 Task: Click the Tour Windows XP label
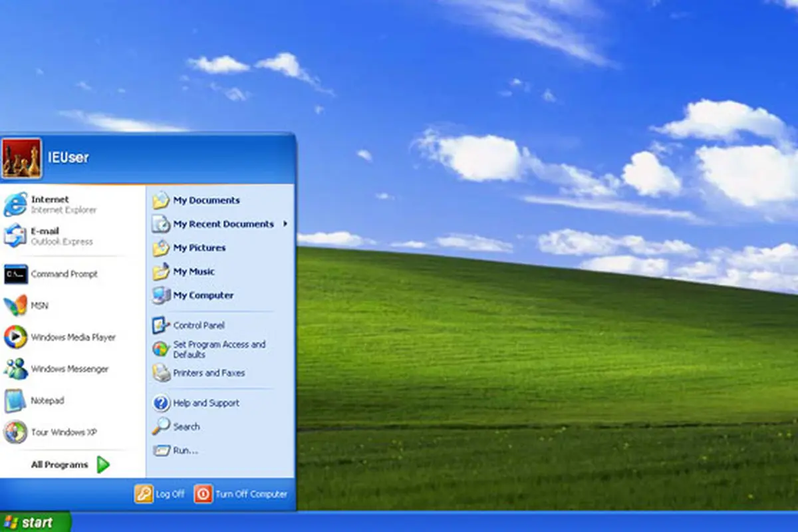[x=64, y=432]
